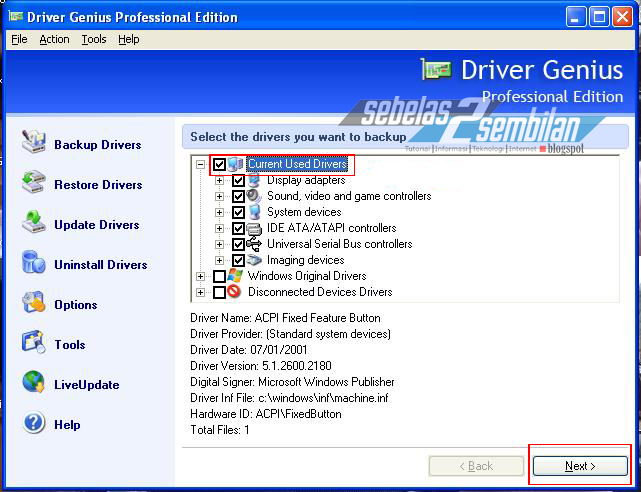Click the IDE ATA/ATAPI controllers icon
Screen dimensions: 641x492
tap(254, 228)
